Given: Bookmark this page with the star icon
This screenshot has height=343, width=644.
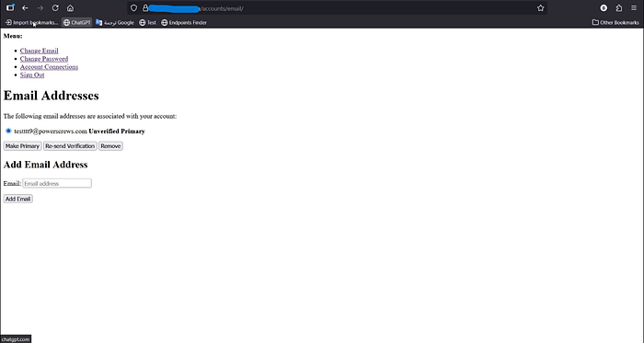Looking at the screenshot, I should 541,8.
